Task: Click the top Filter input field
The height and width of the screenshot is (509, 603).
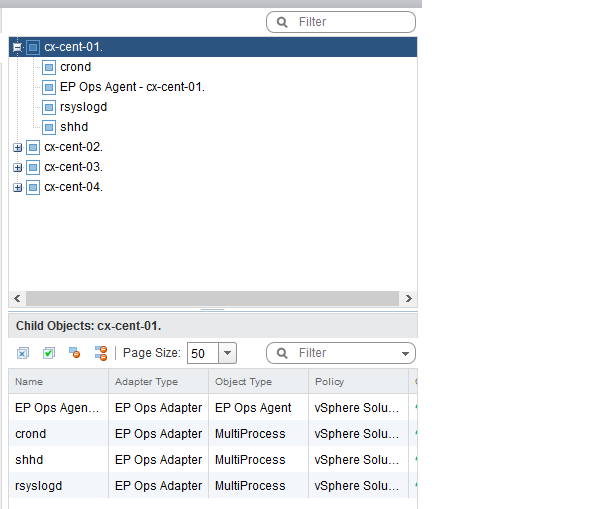Action: click(x=341, y=22)
